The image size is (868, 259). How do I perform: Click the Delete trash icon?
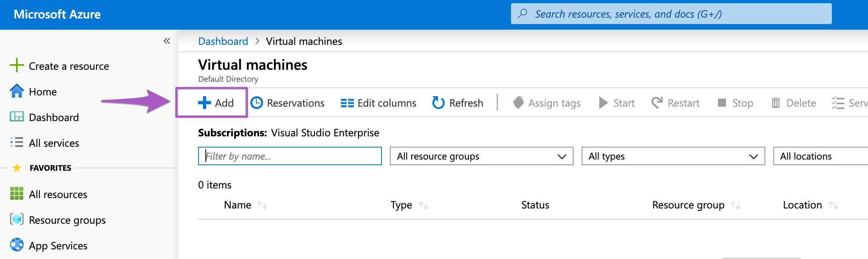point(776,103)
